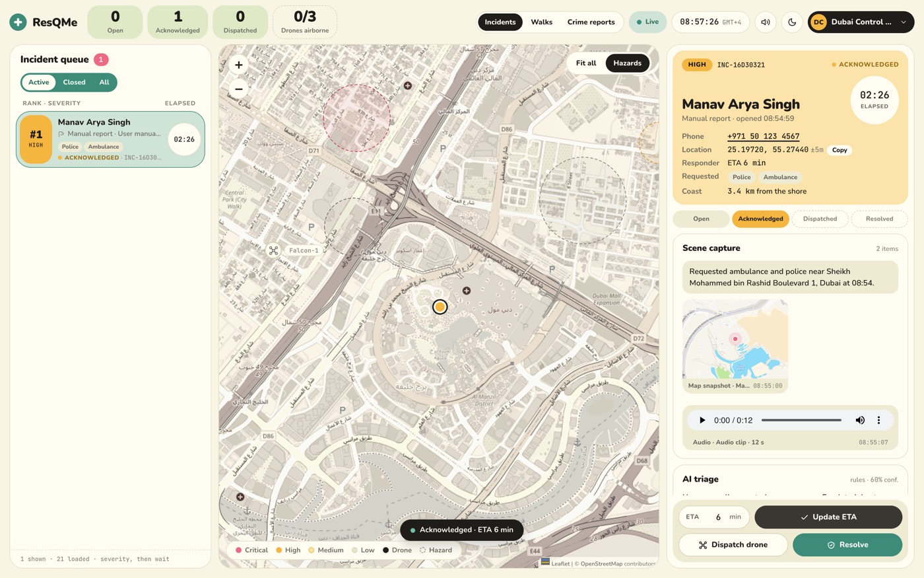Switch to dark mode with moon icon
This screenshot has height=578, width=924.
tap(792, 22)
